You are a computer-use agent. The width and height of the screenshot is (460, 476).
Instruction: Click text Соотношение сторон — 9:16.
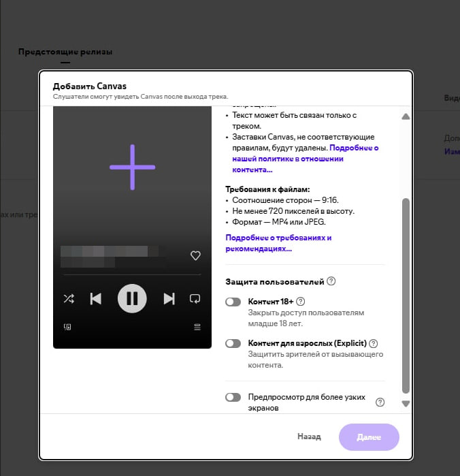click(285, 200)
